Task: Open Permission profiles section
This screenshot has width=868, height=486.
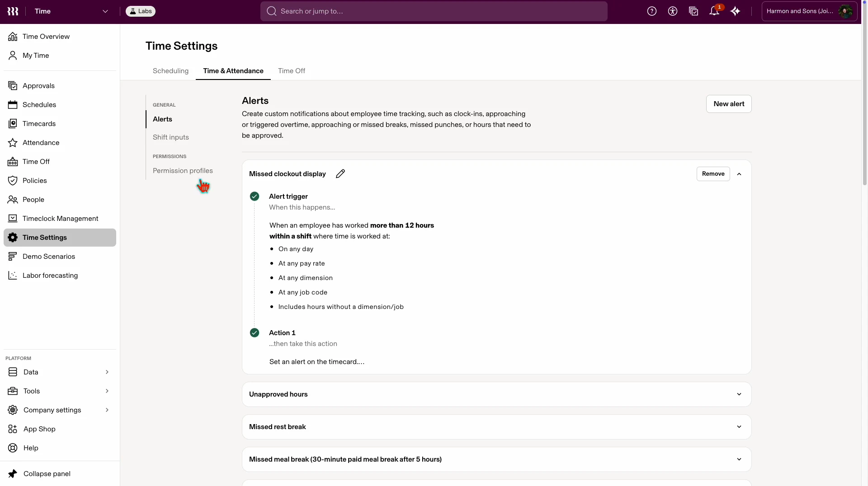Action: tap(183, 171)
